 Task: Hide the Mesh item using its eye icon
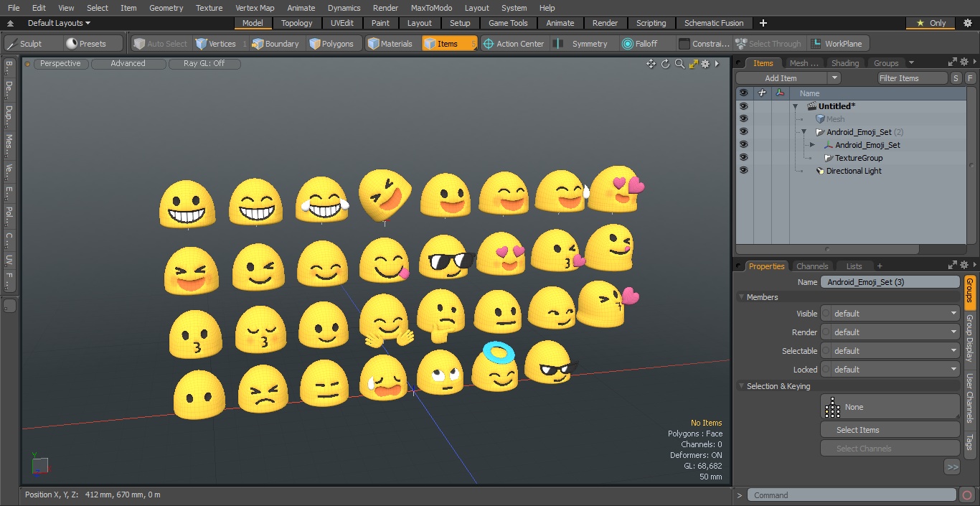(x=744, y=119)
